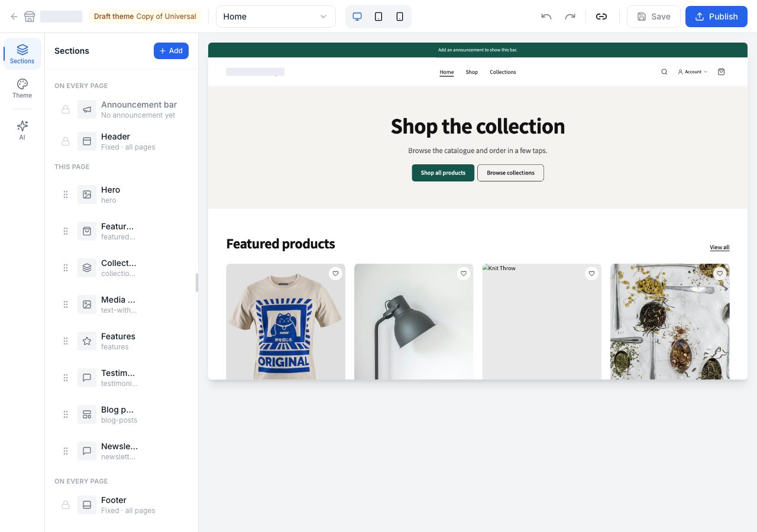757x532 pixels.
Task: Select the Featured products section row
Action: point(121,231)
